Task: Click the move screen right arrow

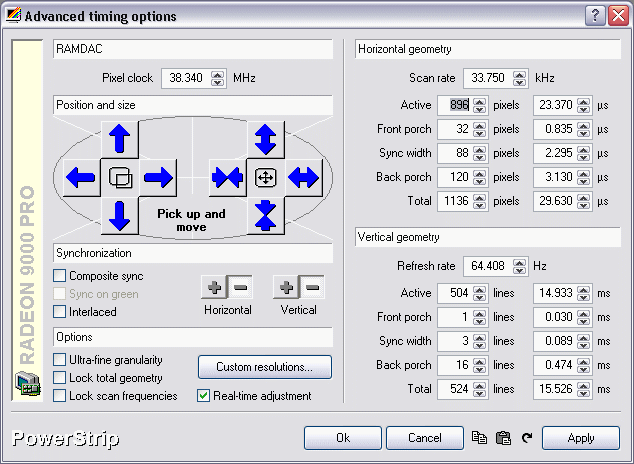Action: 158,178
